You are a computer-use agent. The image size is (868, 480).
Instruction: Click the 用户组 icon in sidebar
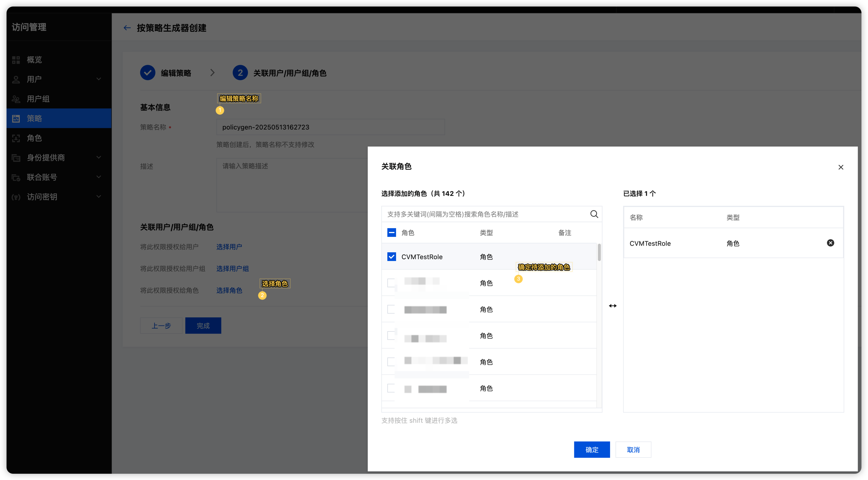click(x=16, y=99)
